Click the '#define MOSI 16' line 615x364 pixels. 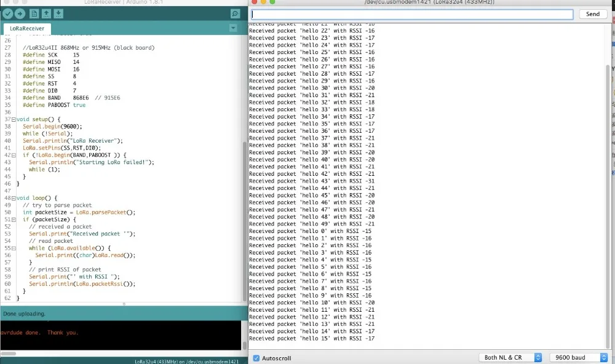coord(51,69)
